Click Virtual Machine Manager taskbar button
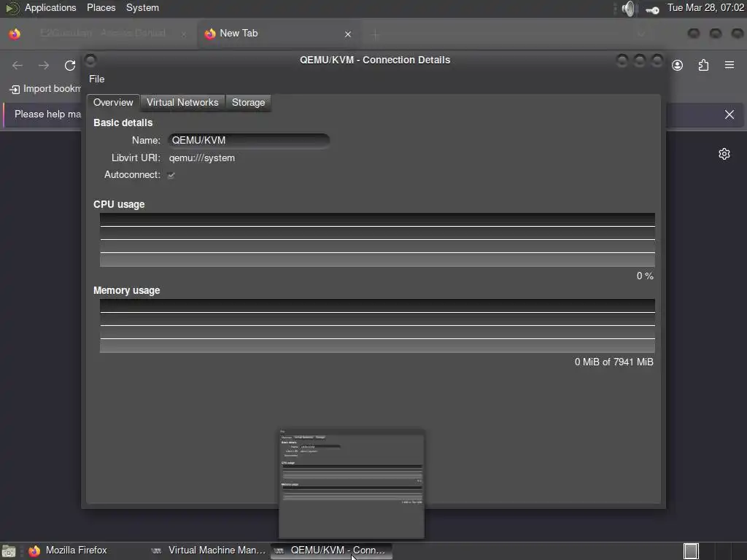 coord(208,551)
